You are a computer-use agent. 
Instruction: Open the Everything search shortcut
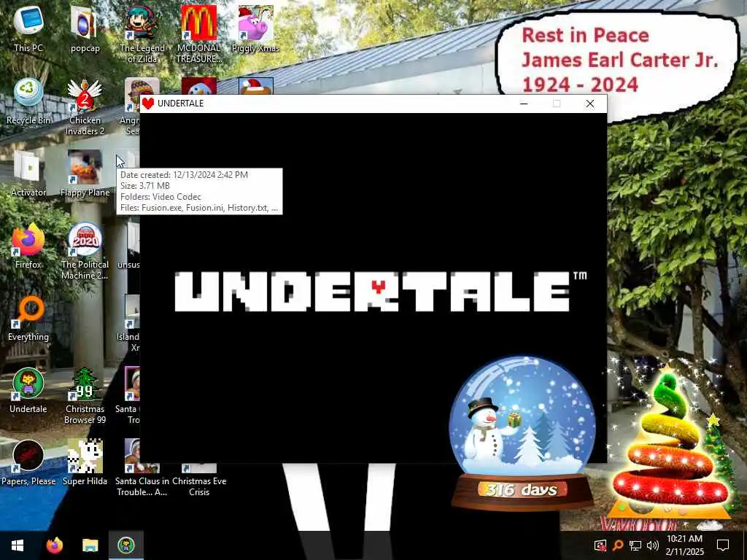tap(28, 318)
